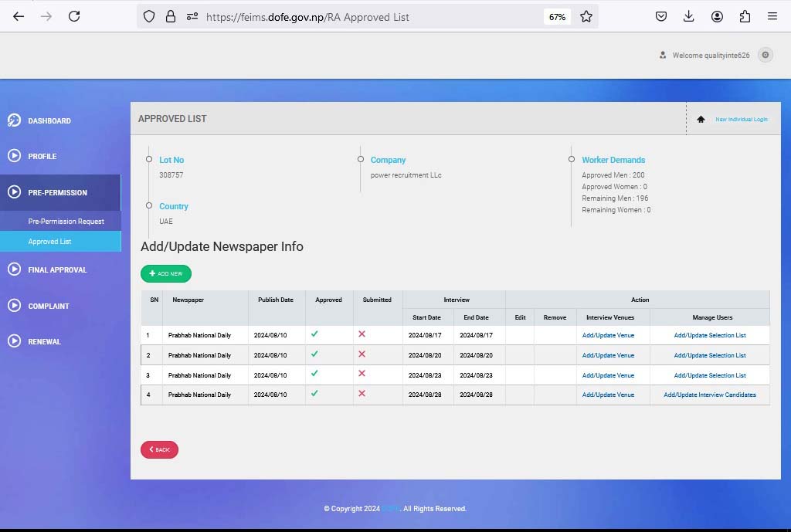Click the home icon in Approved List header

pyautogui.click(x=701, y=120)
